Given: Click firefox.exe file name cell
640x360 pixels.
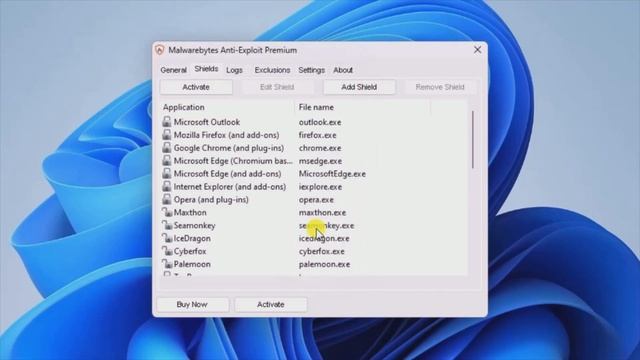Looking at the screenshot, I should 318,135.
